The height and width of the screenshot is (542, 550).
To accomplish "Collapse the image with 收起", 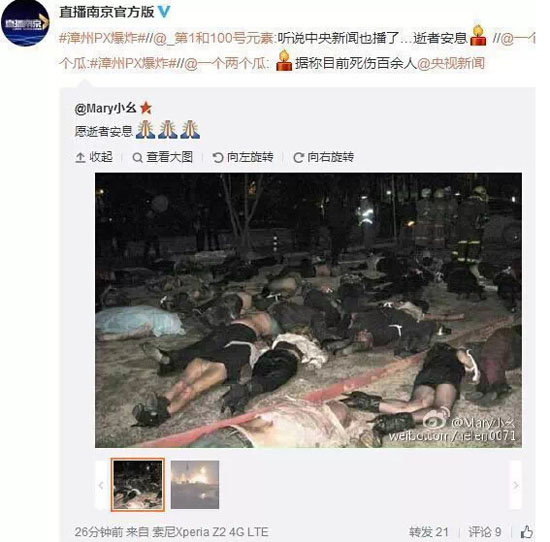I will pyautogui.click(x=94, y=157).
